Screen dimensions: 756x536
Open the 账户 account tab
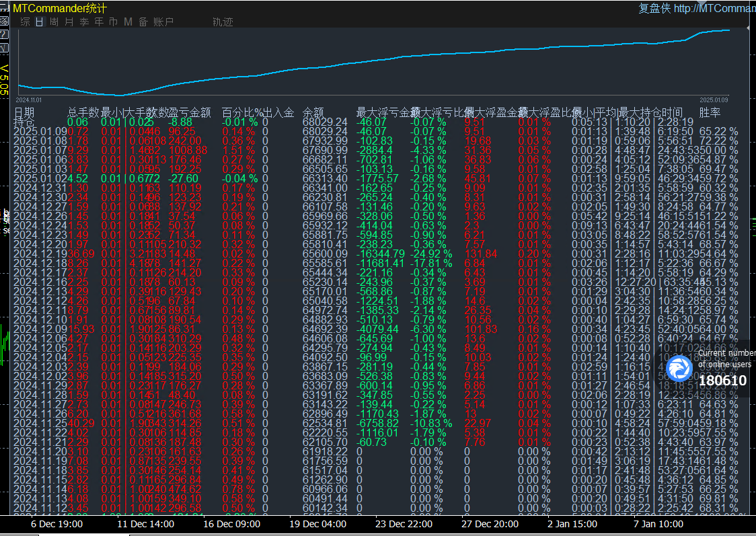click(x=163, y=22)
